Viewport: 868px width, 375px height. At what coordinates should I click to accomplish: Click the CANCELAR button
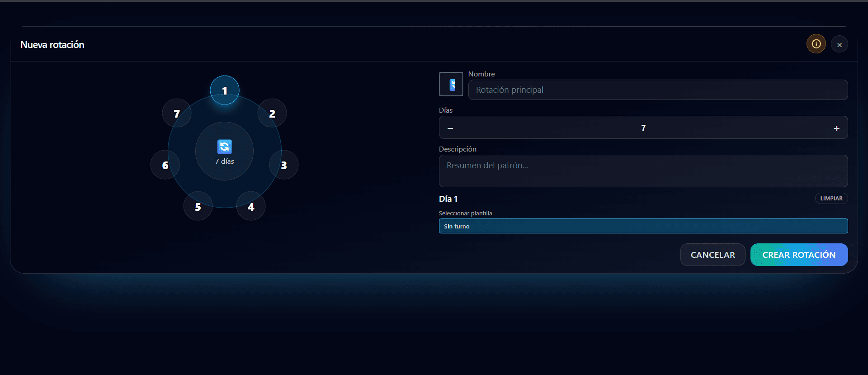pyautogui.click(x=712, y=255)
